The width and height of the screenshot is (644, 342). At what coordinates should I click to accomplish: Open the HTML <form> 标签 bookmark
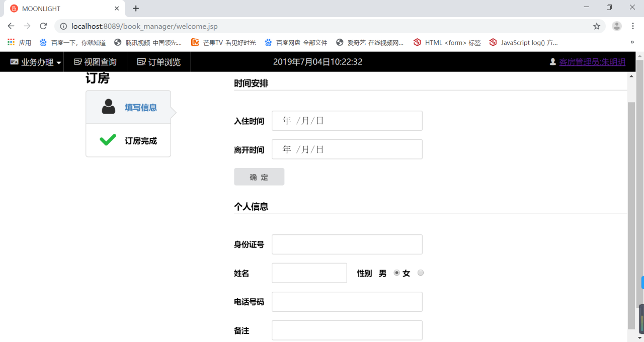coord(447,43)
